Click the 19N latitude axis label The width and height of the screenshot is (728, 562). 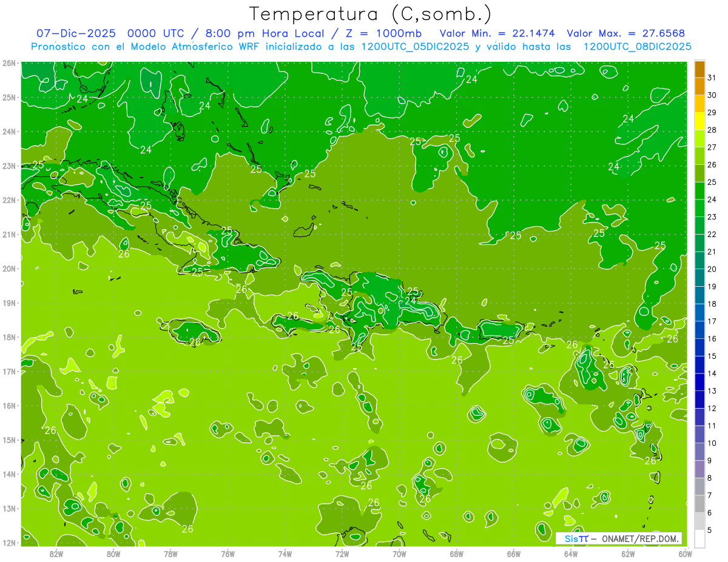tap(9, 303)
